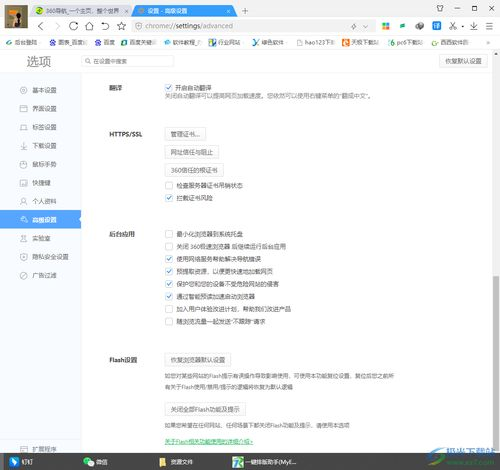Open 下载设置 in the sidebar
The height and width of the screenshot is (470, 500).
tap(40, 146)
